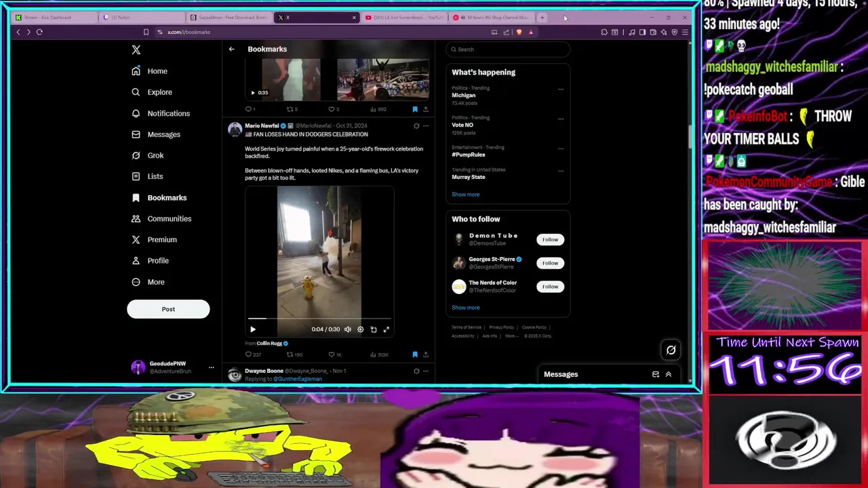
Task: Switch to the Kick Dashboard browser tab
Action: coord(54,18)
